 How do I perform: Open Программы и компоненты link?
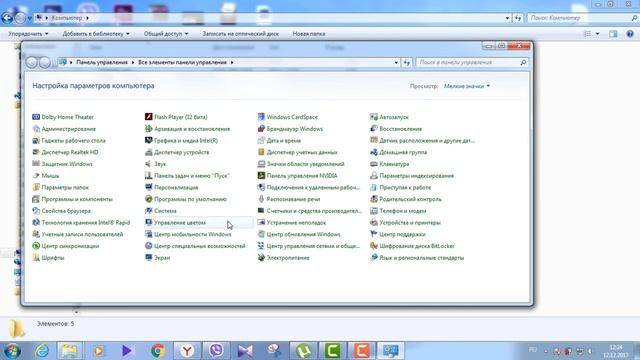77,199
